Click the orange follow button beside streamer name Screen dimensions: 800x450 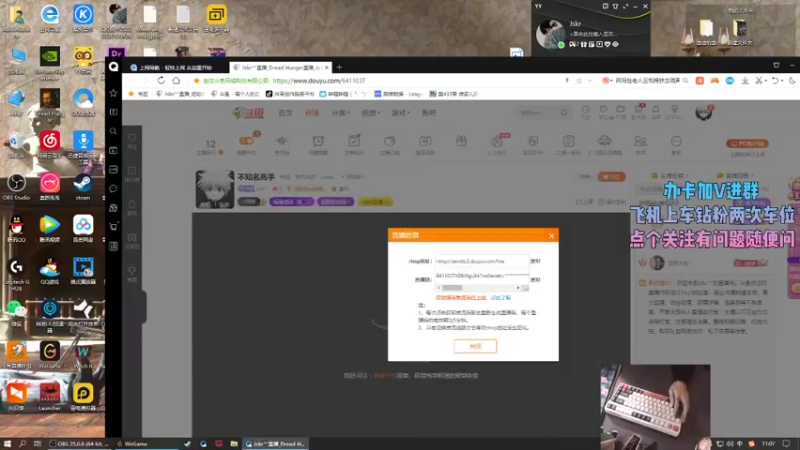611,177
